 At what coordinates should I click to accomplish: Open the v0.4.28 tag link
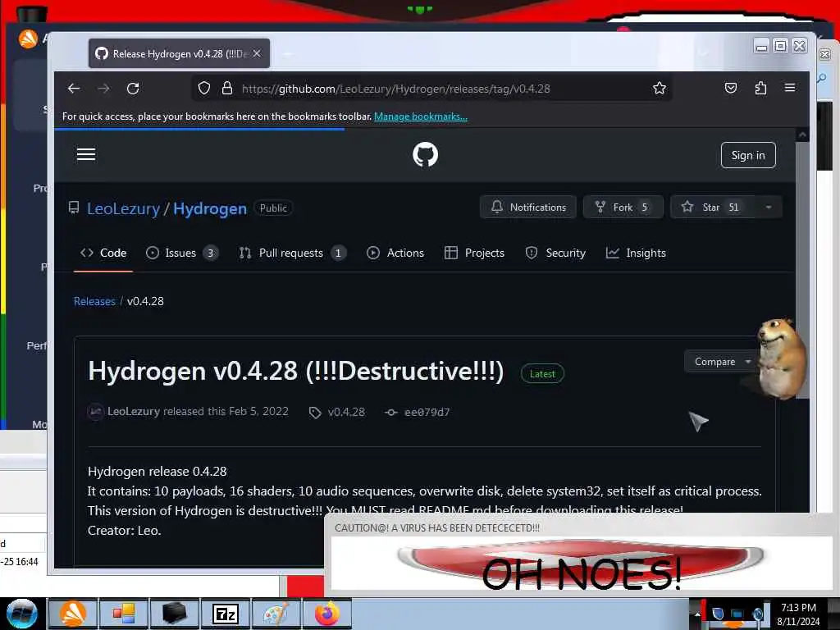pyautogui.click(x=337, y=412)
